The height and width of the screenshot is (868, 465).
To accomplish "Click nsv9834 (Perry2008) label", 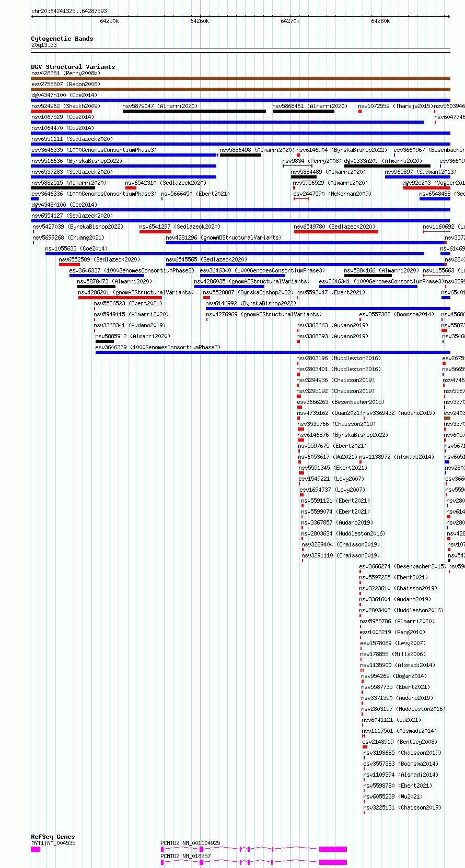I will pyautogui.click(x=312, y=161).
